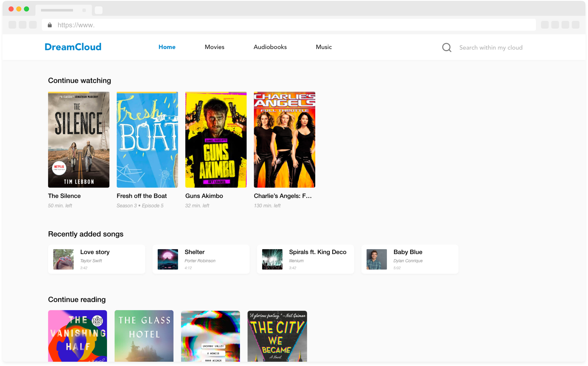The image size is (588, 366).
Task: Click the title Fresh off the Boat
Action: [x=142, y=196]
